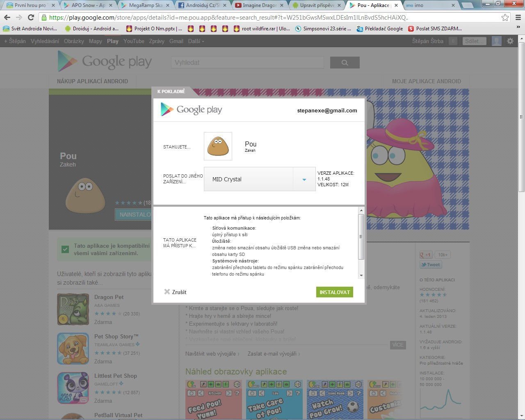Open the Dragon Pet app thumbnail

coord(73,309)
